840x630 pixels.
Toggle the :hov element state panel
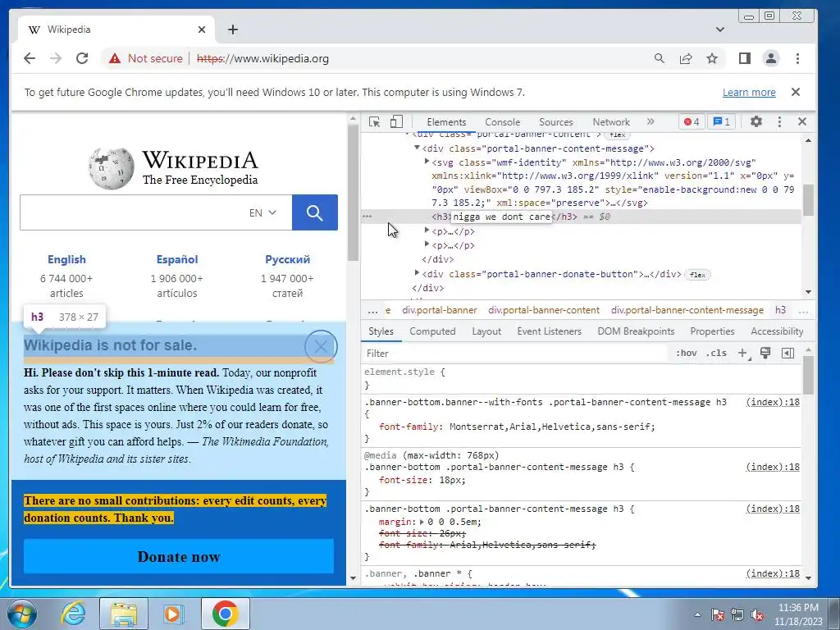tap(687, 353)
